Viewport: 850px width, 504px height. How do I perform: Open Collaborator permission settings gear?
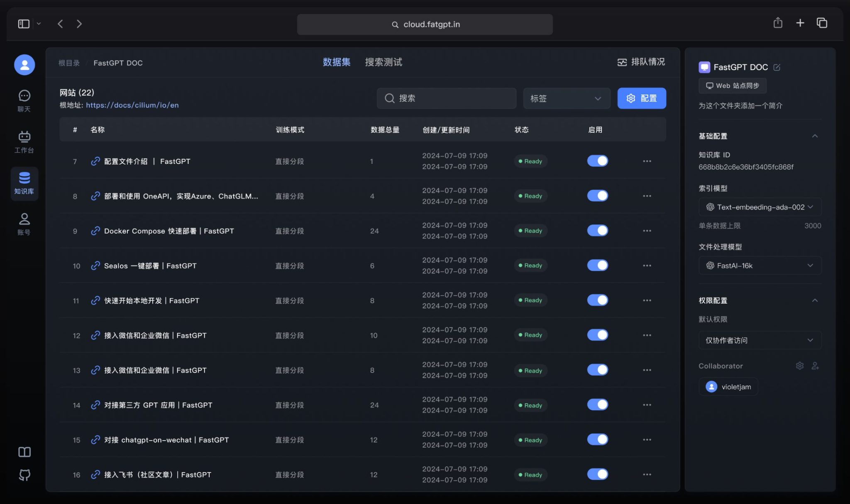pos(799,365)
